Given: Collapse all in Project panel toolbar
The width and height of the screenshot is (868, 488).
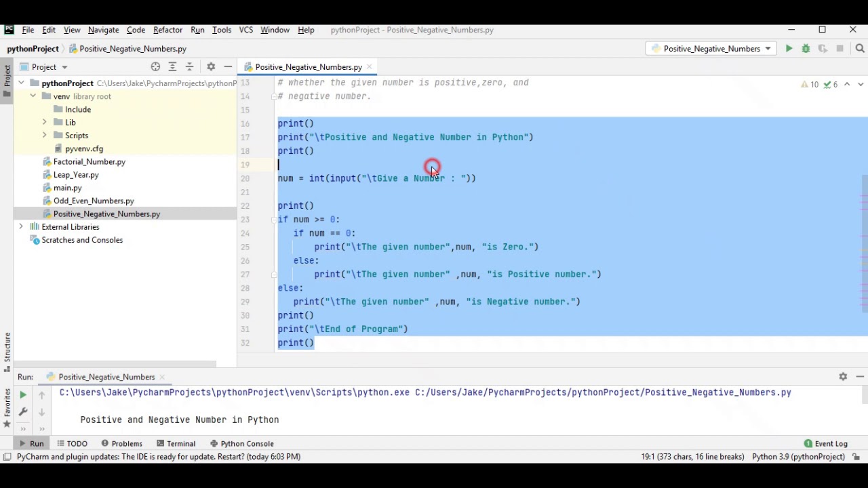Looking at the screenshot, I should point(189,66).
